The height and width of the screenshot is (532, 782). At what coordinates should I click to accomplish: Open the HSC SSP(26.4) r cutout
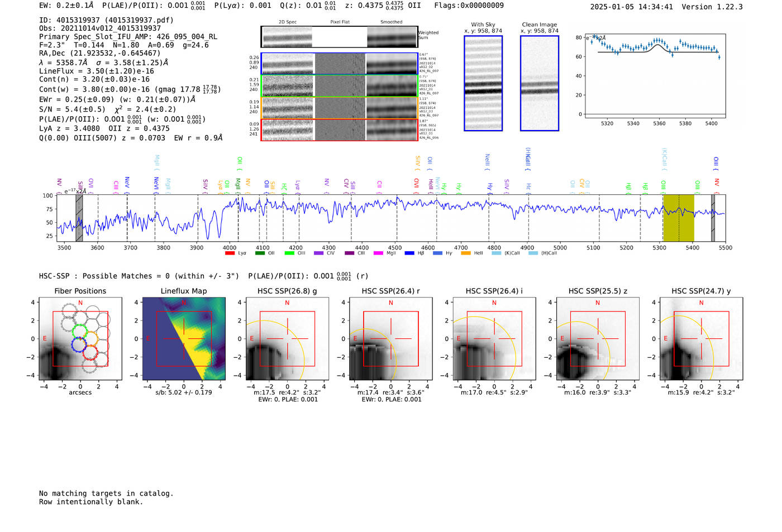click(390, 339)
